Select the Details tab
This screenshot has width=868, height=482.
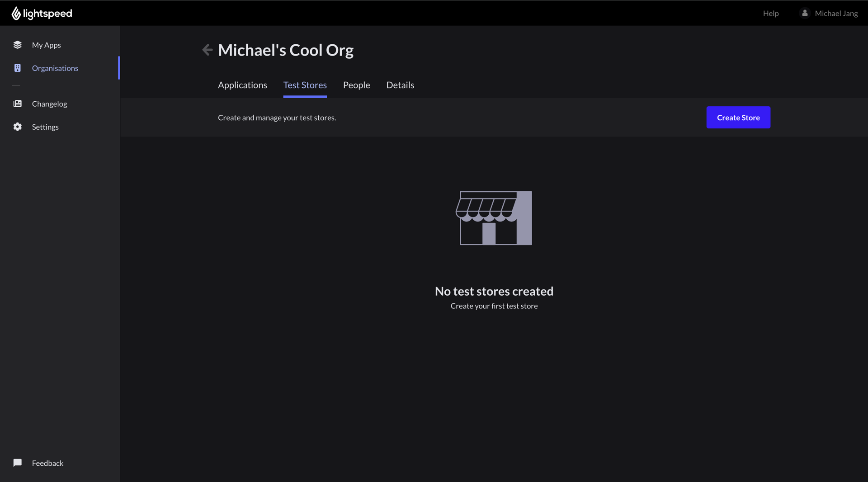point(400,85)
